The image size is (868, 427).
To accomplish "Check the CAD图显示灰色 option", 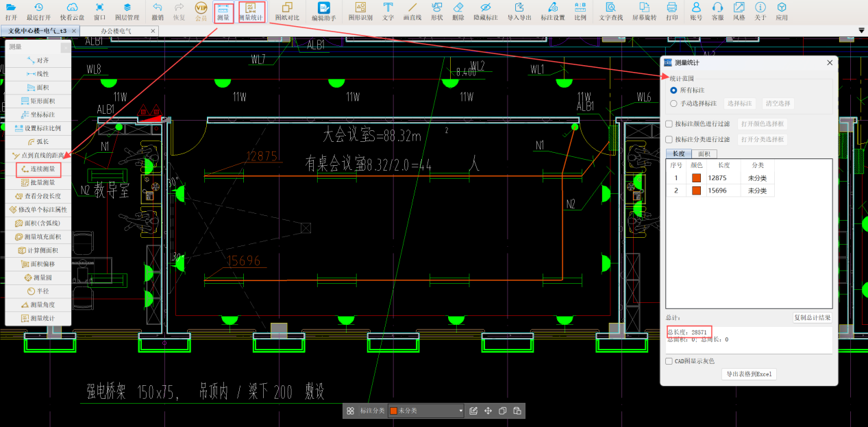I will click(x=669, y=361).
